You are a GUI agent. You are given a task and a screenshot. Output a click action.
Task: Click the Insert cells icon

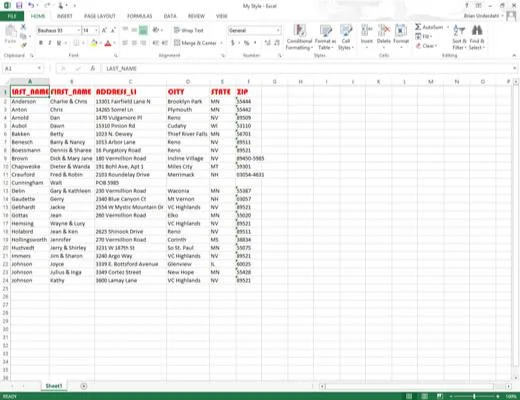(x=367, y=30)
